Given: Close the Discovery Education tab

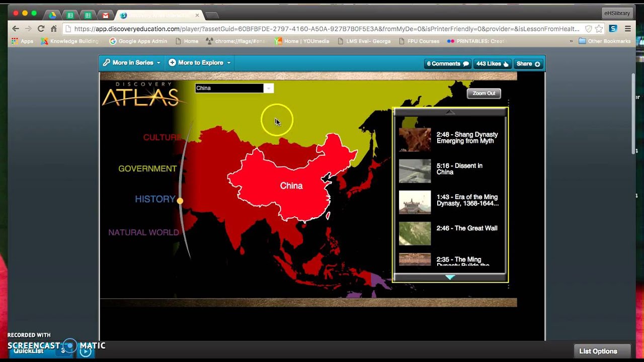Looking at the screenshot, I should click(197, 15).
